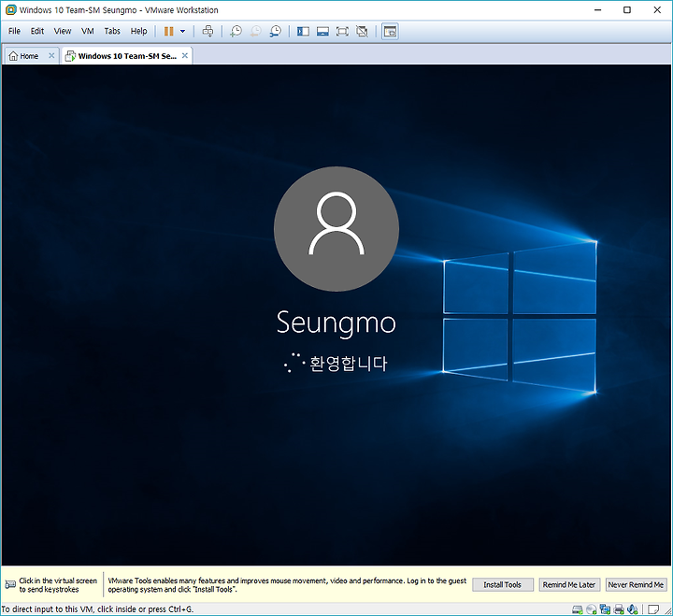Open the VM menu
Screen dimensions: 673x616
88,31
